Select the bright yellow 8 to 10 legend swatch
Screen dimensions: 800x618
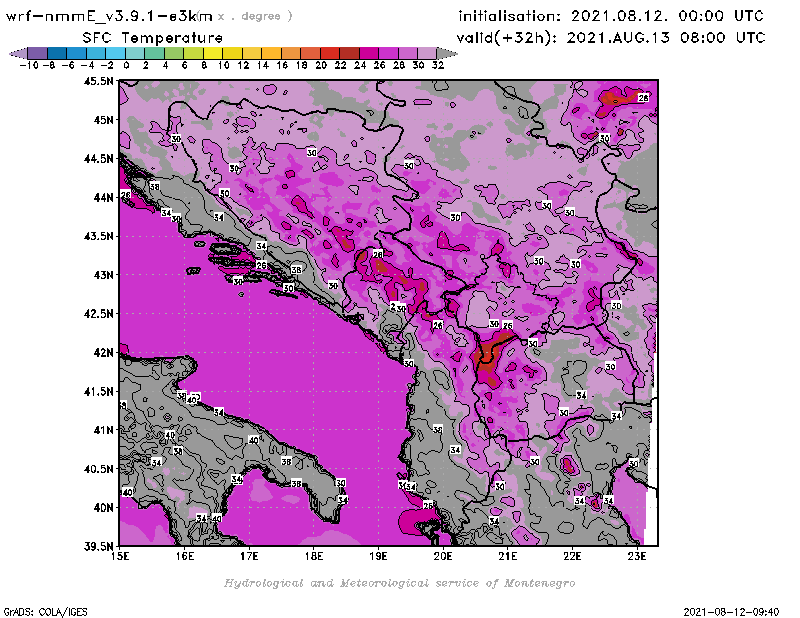[x=213, y=53]
